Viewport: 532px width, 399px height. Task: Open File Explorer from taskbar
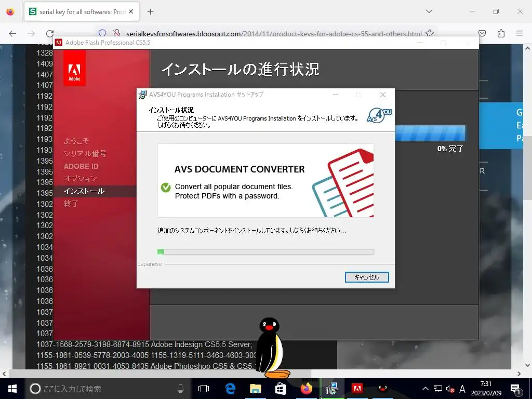[256, 389]
